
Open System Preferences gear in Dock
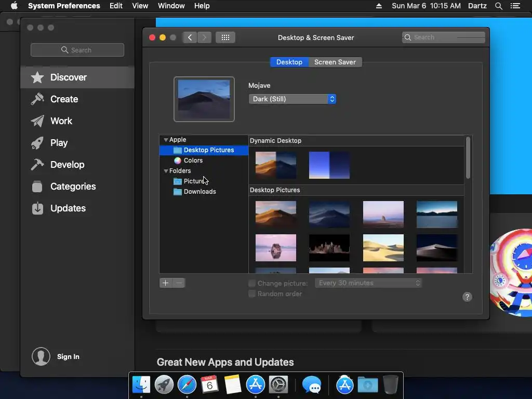278,384
